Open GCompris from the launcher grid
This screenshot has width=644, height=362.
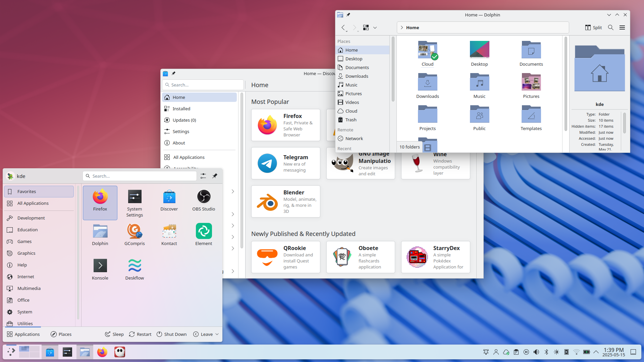(x=135, y=235)
